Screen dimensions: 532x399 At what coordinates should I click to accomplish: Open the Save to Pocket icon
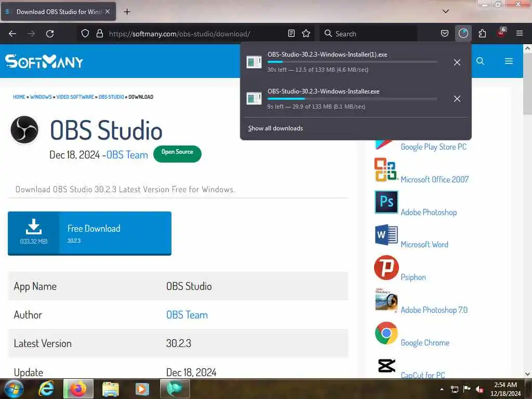click(445, 34)
